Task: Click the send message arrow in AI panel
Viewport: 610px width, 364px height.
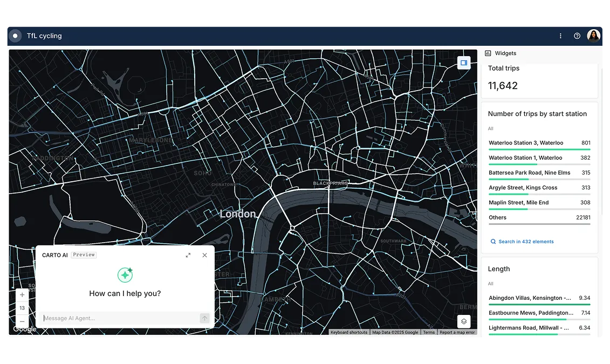Action: pos(204,318)
